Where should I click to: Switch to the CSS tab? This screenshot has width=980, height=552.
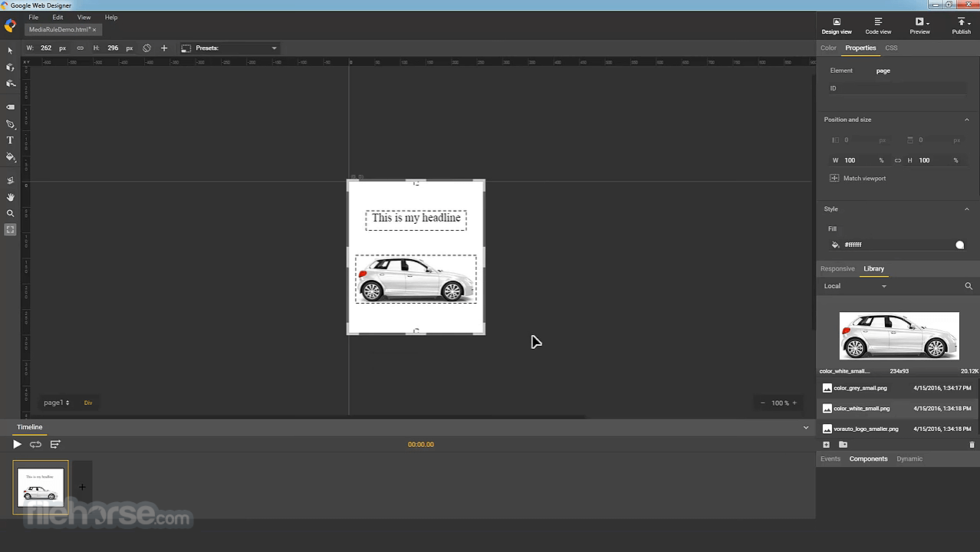[891, 48]
